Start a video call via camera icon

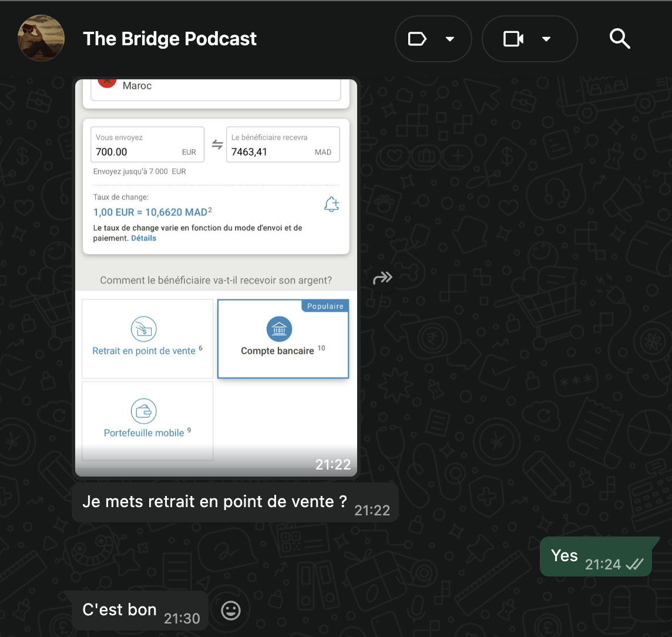pos(513,39)
